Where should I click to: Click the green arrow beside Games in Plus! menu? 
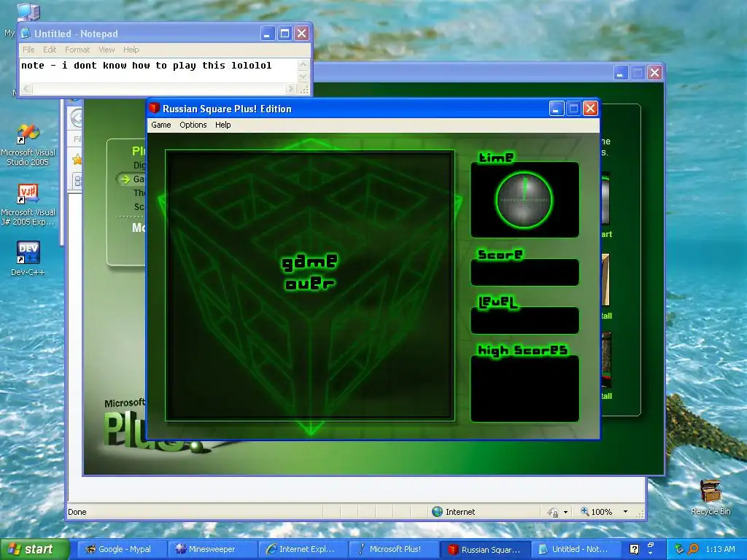click(x=125, y=179)
